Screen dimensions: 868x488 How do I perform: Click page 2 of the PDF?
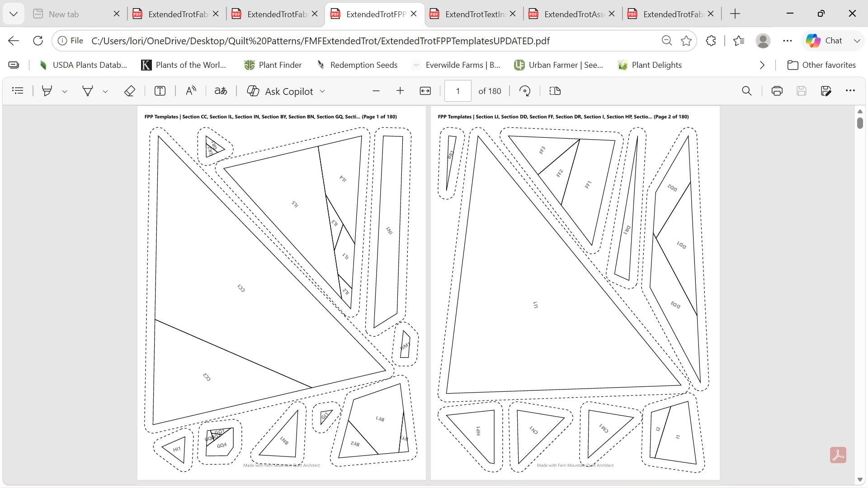tap(575, 293)
